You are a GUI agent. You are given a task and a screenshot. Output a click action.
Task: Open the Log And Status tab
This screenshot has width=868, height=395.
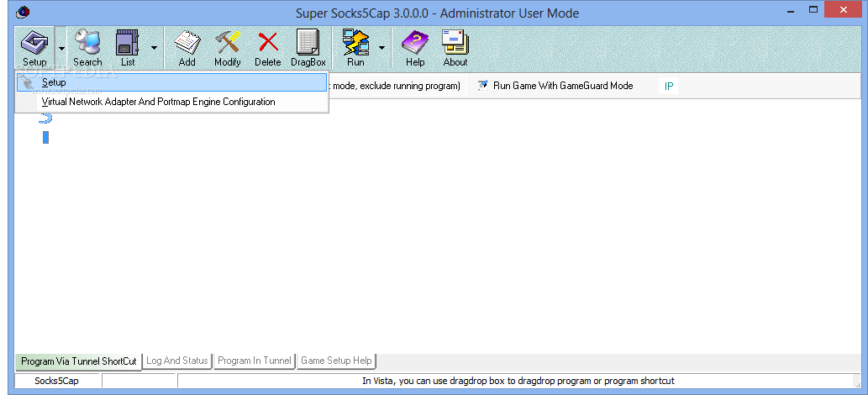click(177, 361)
